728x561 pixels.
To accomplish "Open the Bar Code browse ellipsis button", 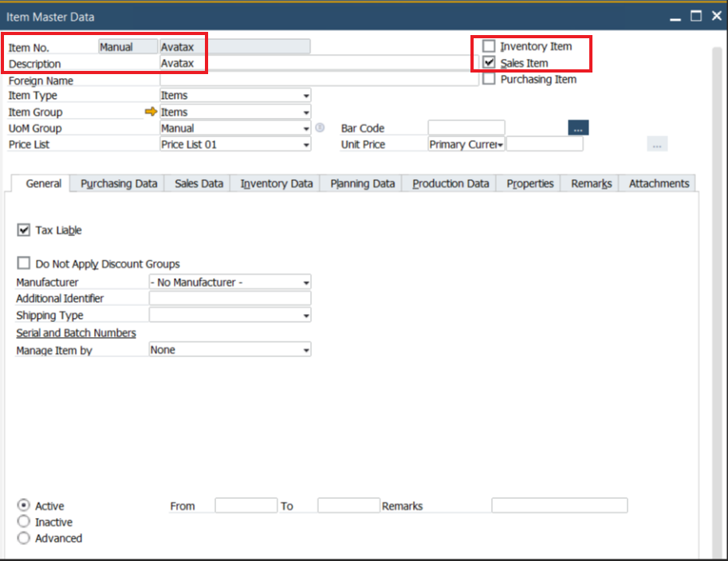I will coord(578,127).
